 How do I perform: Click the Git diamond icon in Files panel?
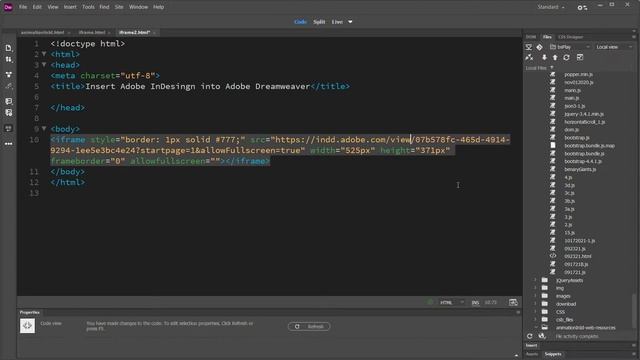click(539, 47)
